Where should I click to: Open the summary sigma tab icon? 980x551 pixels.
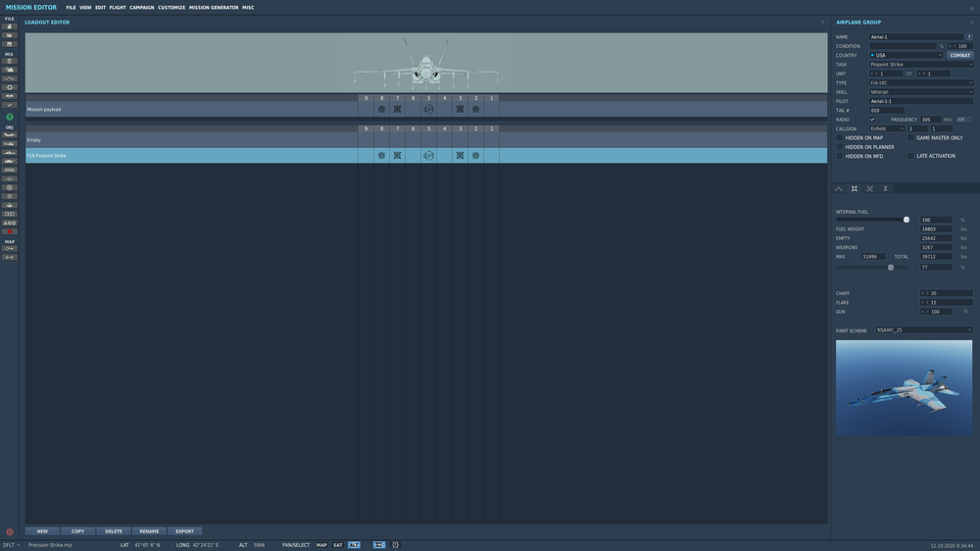pos(885,188)
